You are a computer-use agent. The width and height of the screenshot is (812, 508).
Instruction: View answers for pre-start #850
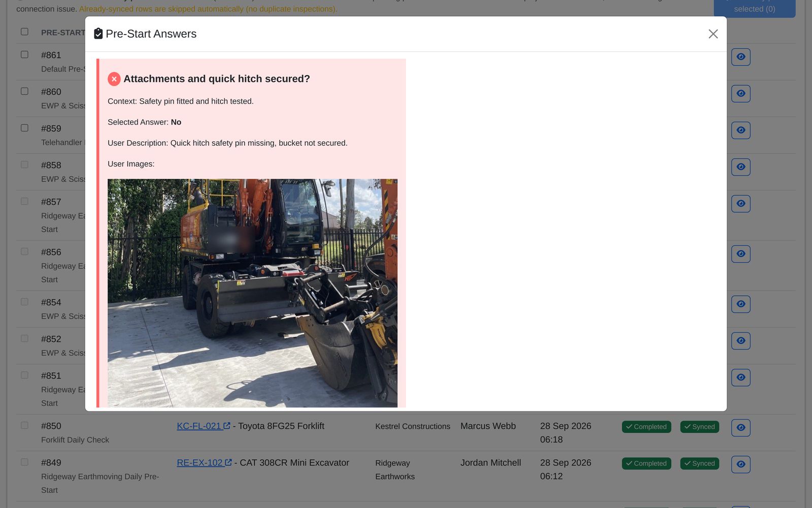click(740, 427)
